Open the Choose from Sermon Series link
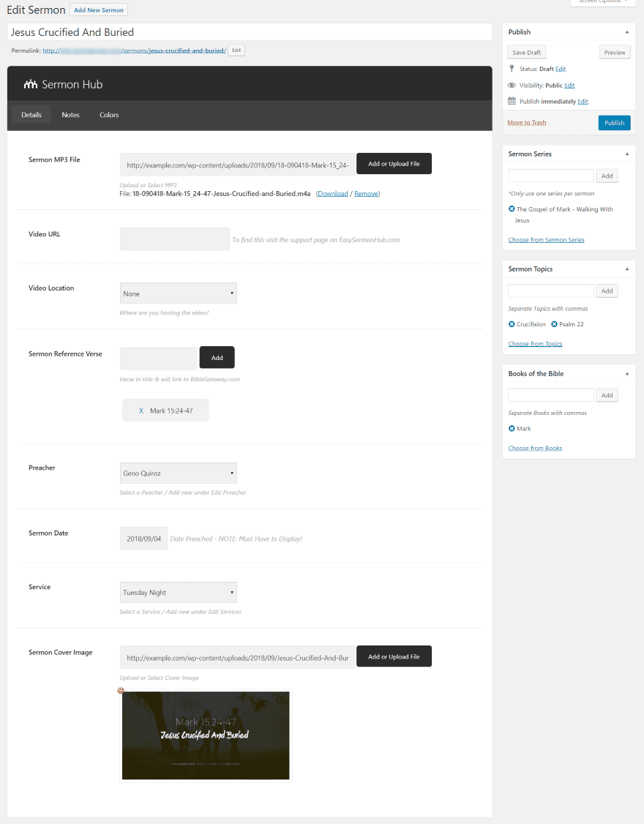This screenshot has width=644, height=824. click(x=546, y=240)
